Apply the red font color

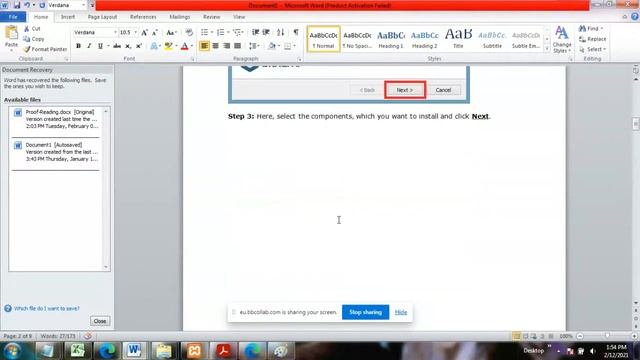pos(184,46)
